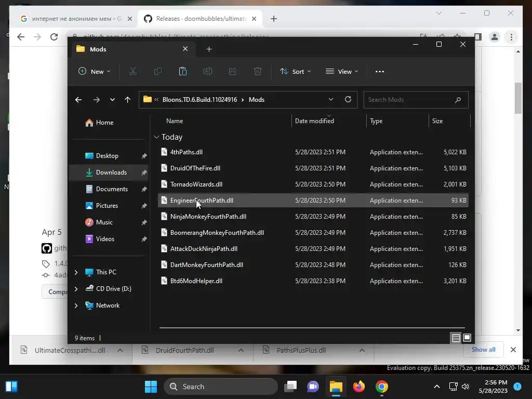This screenshot has width=532, height=399.
Task: Expand address bar history dropdown
Action: (331, 99)
